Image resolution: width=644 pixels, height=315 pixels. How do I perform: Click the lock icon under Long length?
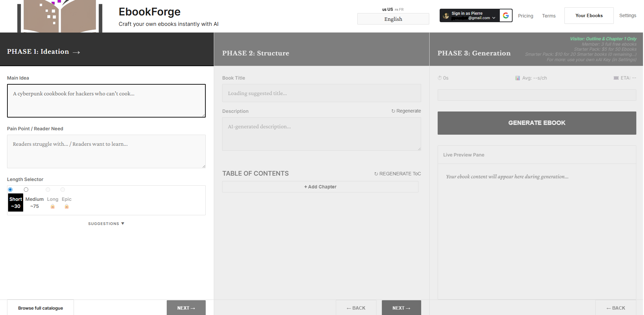(52, 206)
